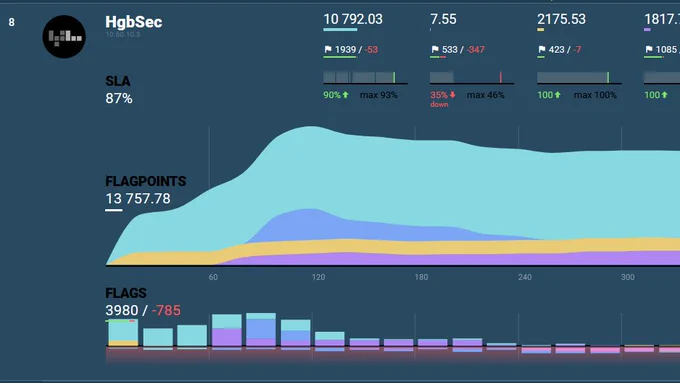Click the 'max 93%' label
Viewport: 680px width, 383px height.
click(378, 95)
